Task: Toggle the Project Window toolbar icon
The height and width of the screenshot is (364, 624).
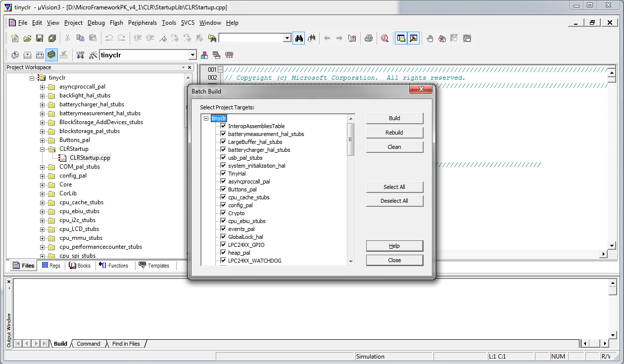Action: click(x=401, y=38)
